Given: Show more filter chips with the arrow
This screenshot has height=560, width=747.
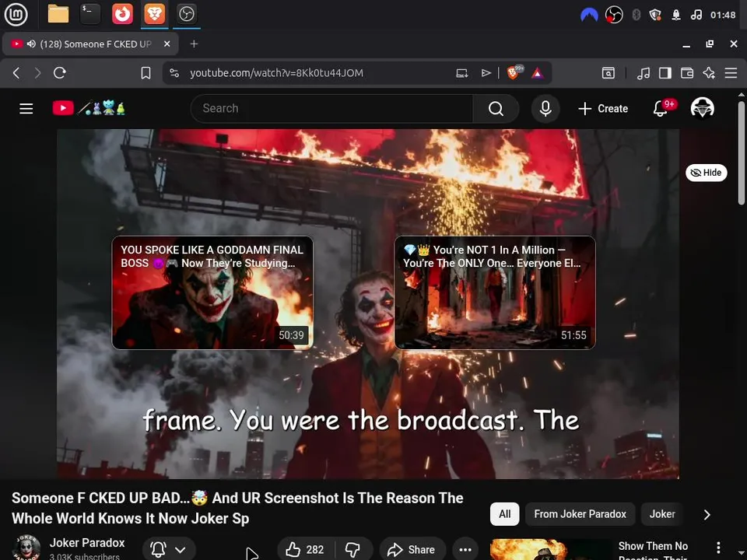Looking at the screenshot, I should [707, 514].
